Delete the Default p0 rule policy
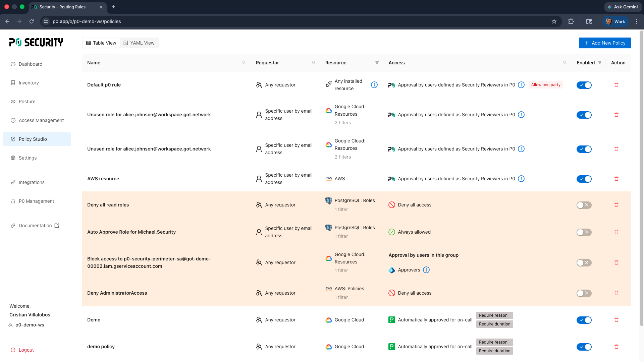This screenshot has height=362, width=644. pos(616,85)
